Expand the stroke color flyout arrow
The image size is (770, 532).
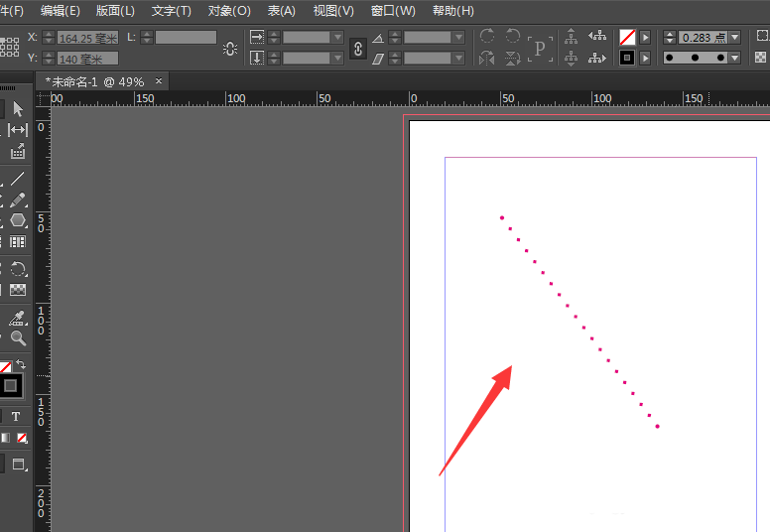click(645, 58)
